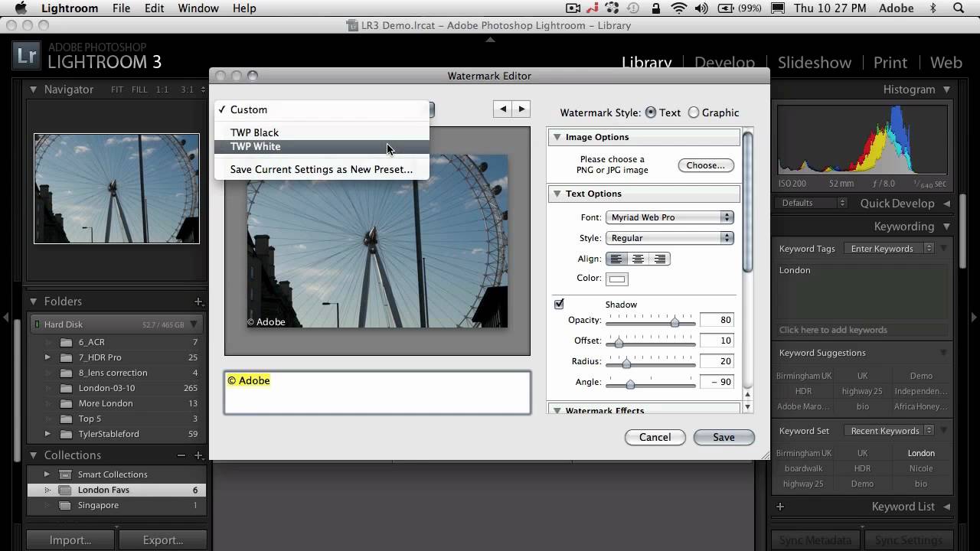Open Quick Develop Defaults preset dropdown

pos(812,203)
